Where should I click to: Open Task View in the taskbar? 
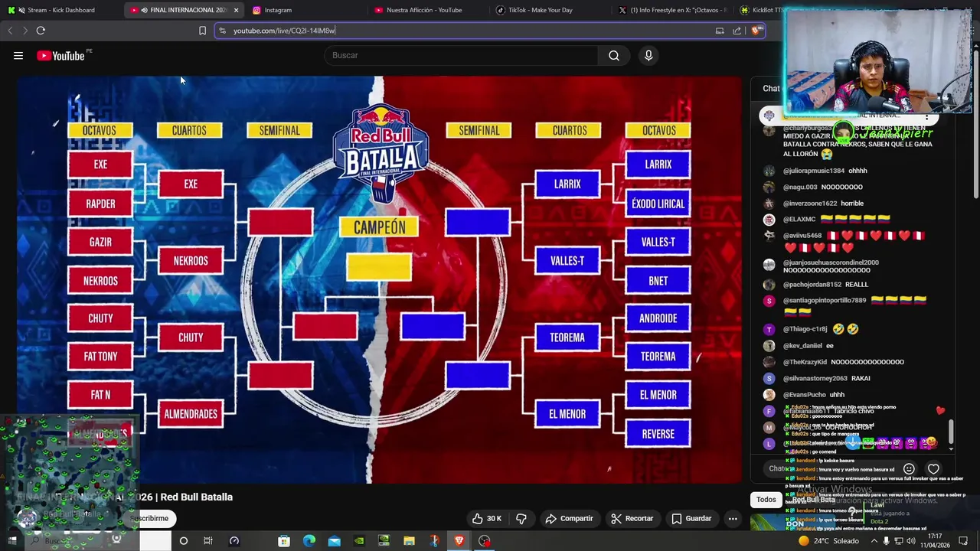tap(207, 541)
